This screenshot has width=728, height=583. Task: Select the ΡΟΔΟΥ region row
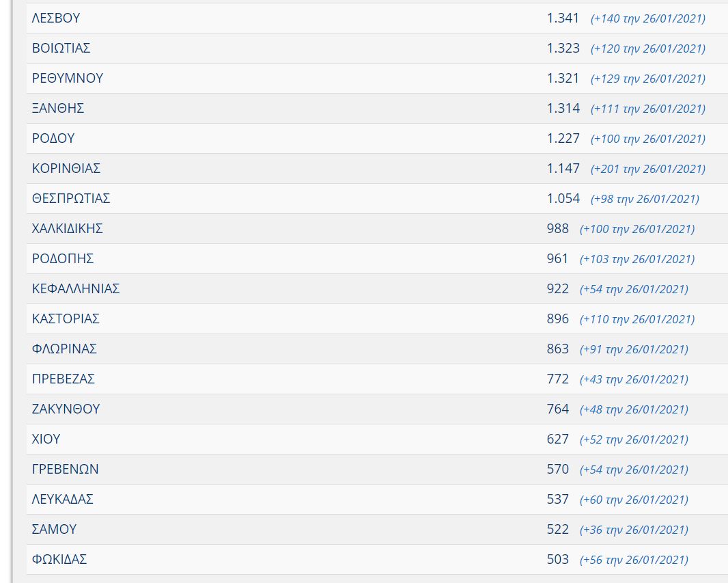(53, 139)
